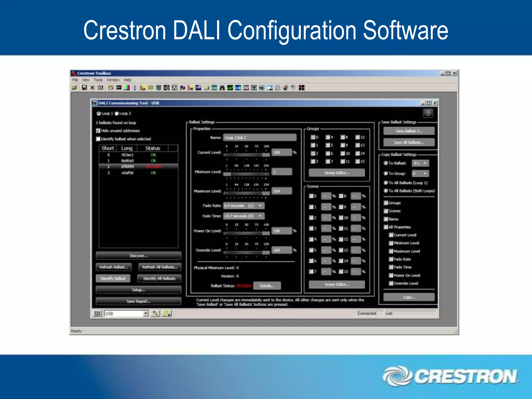Screen dimensions: 532x399
Task: Select the To Group radio button
Action: coord(386,173)
